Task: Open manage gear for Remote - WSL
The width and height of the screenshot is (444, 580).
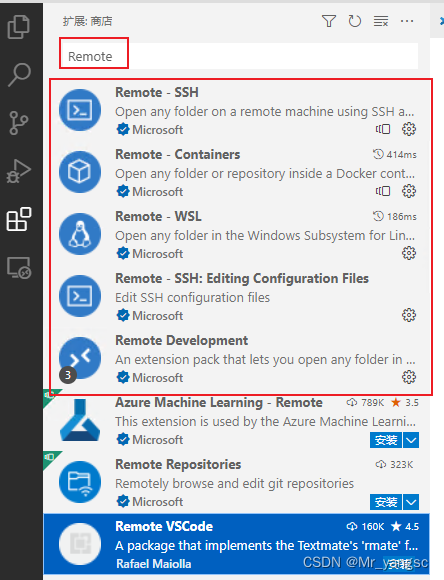Action: point(409,253)
